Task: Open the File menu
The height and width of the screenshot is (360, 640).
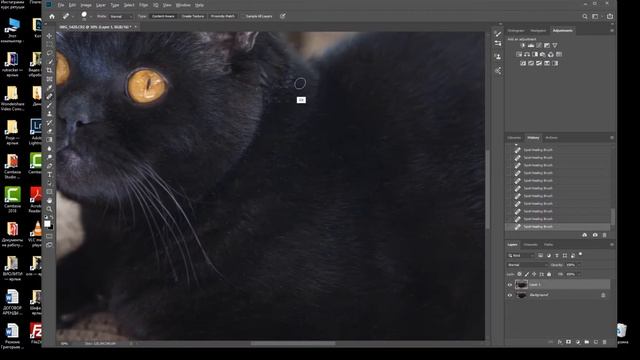Action: point(61,5)
